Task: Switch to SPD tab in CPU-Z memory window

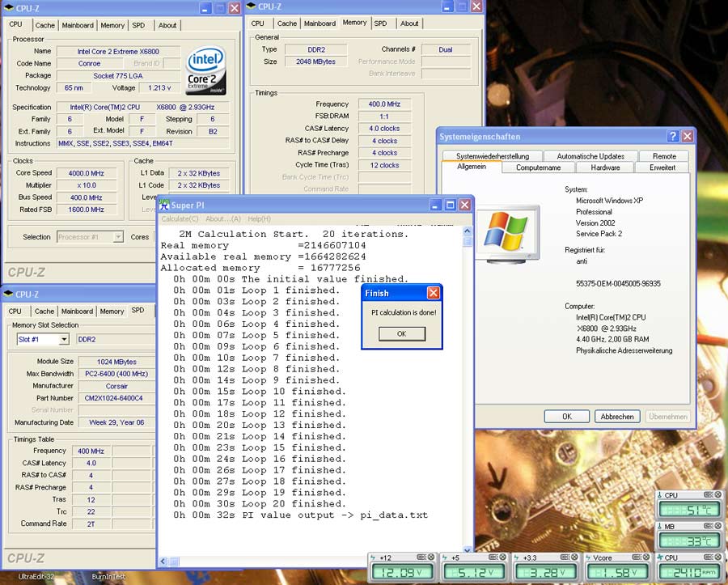Action: click(380, 23)
